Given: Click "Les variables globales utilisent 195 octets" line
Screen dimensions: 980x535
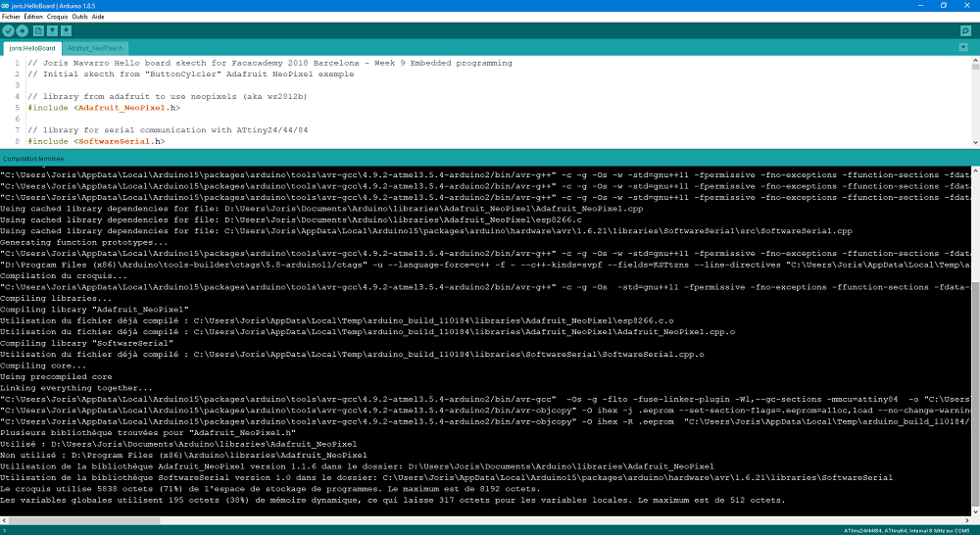Looking at the screenshot, I should pos(393,500).
